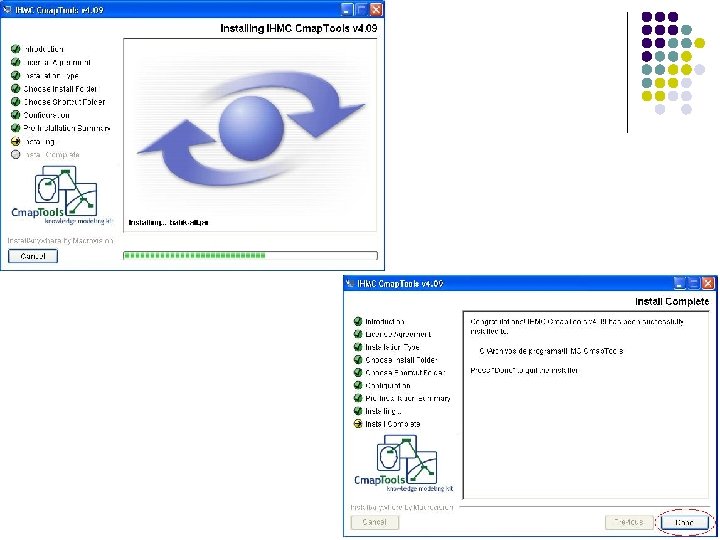
Task: Click the IHMC CmapTools v4.09 title of Install Complete window
Action: pos(400,283)
